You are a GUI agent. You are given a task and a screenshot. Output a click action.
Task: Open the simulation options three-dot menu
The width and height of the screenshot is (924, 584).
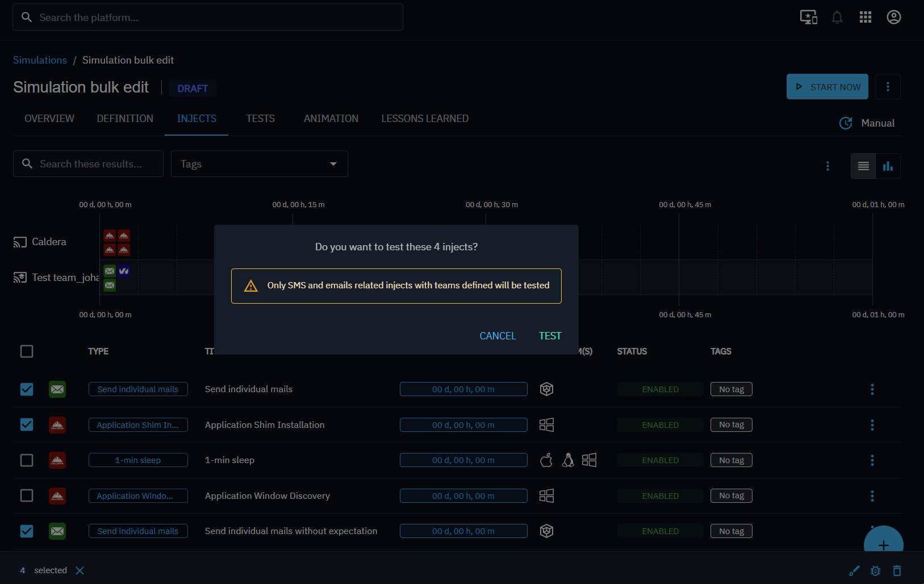(x=888, y=87)
